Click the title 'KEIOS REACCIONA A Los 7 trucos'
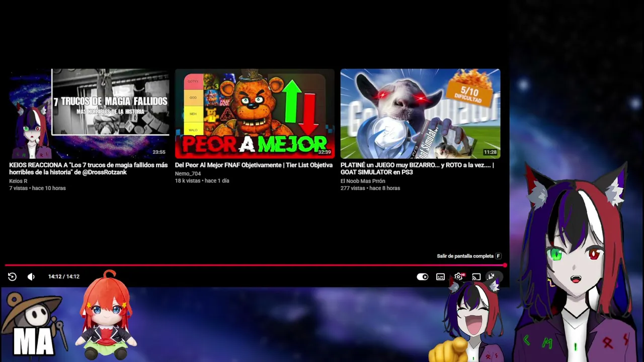The width and height of the screenshot is (644, 362). (x=89, y=168)
